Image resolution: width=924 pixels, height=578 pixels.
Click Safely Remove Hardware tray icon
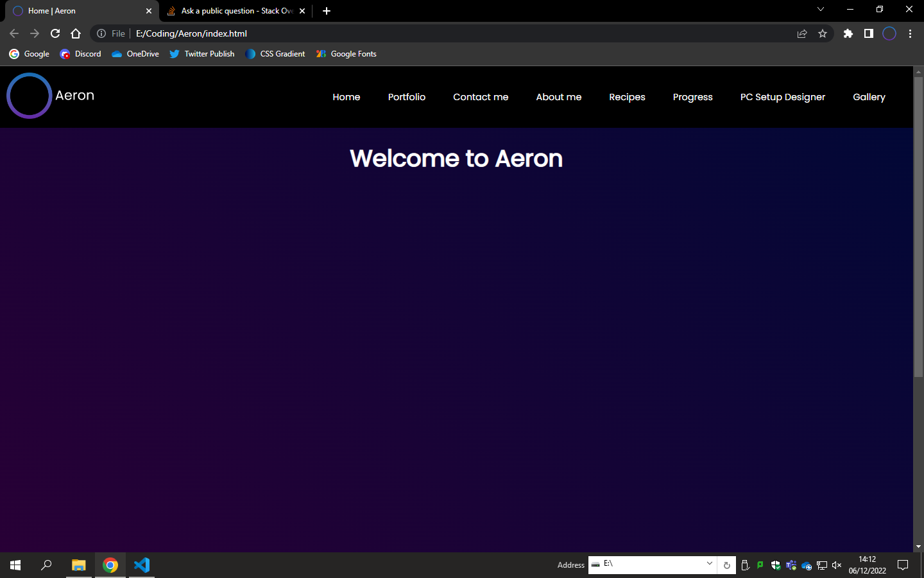pos(745,565)
